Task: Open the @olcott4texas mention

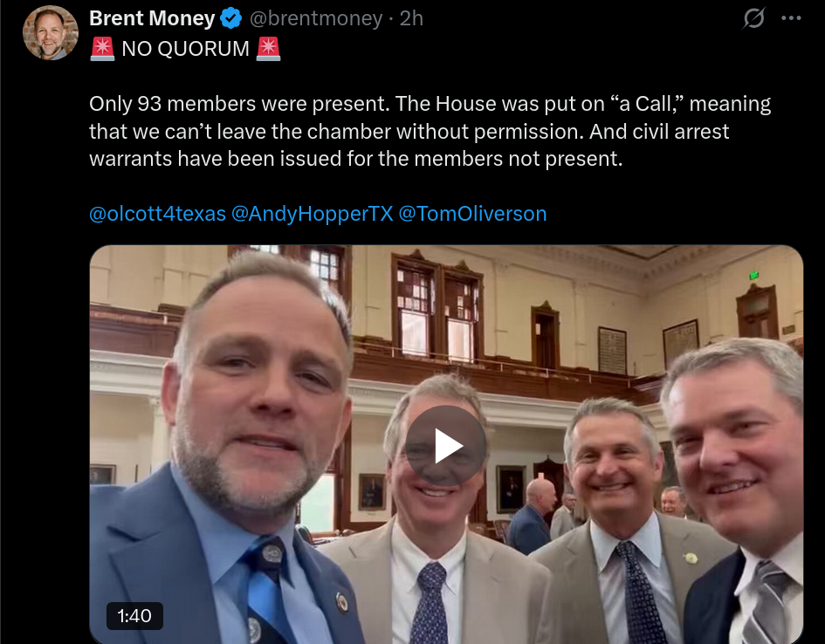Action: click(x=157, y=214)
